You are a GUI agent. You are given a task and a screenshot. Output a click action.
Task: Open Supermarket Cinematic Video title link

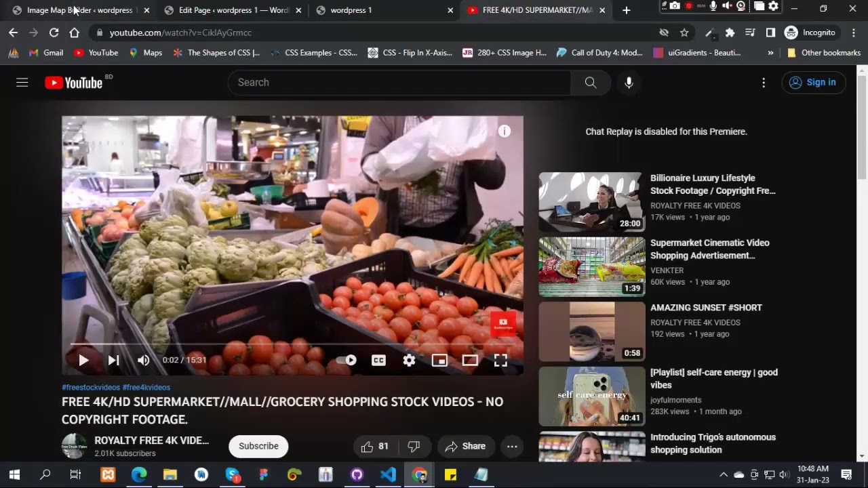coord(710,249)
